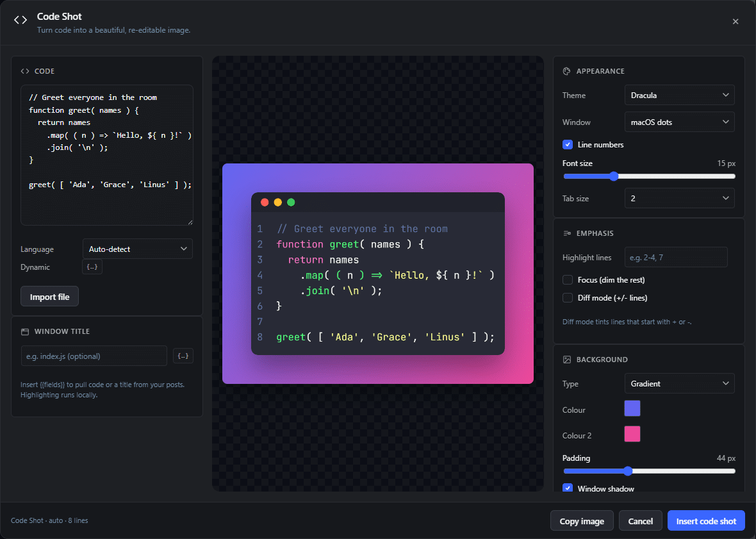Click into the code text area
Image resolution: width=756 pixels, height=539 pixels.
coord(107,155)
